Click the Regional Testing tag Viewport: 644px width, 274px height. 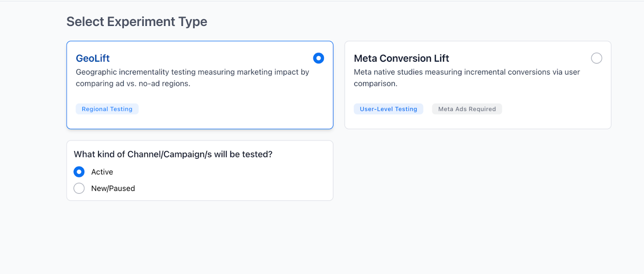(x=107, y=109)
